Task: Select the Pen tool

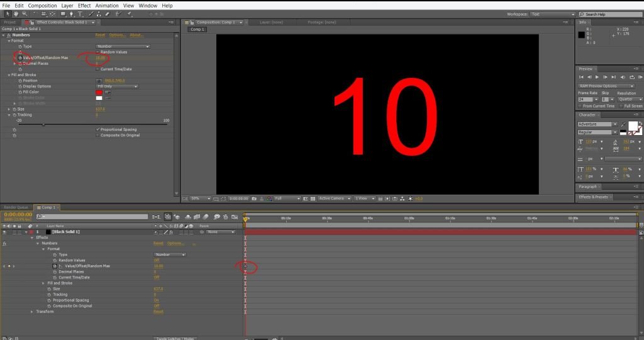Action: pos(71,14)
